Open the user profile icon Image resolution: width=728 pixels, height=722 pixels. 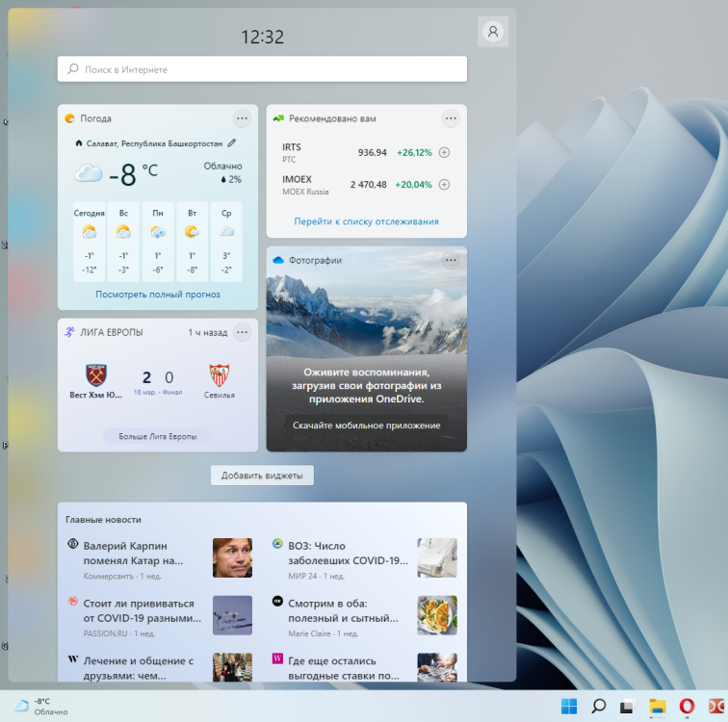[x=493, y=32]
